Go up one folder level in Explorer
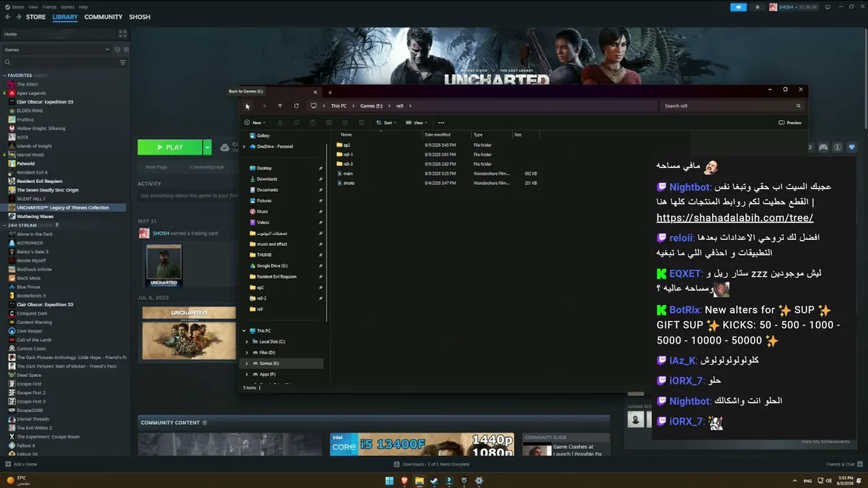The width and height of the screenshot is (868, 488). pyautogui.click(x=280, y=106)
